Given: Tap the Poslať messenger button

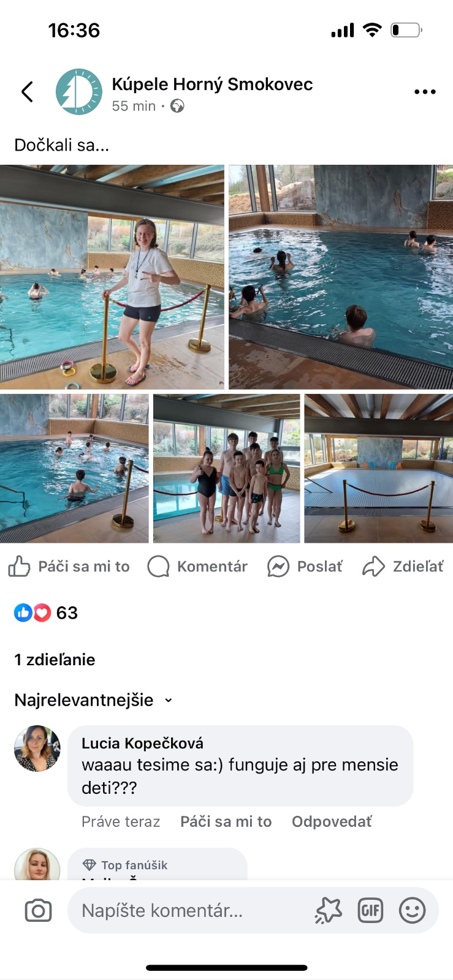Looking at the screenshot, I should pyautogui.click(x=305, y=567).
